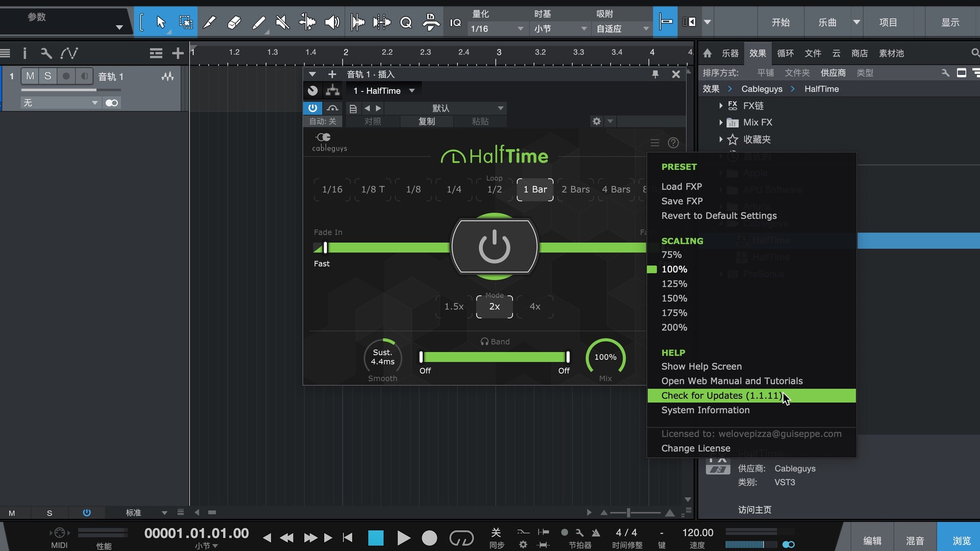Mute track 音轨 1

coord(30,76)
